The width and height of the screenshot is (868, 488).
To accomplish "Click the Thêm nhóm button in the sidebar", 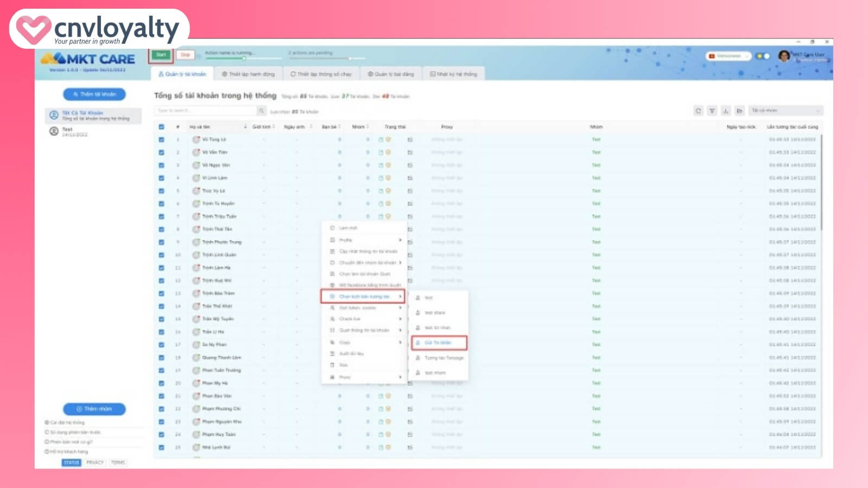I will point(93,409).
